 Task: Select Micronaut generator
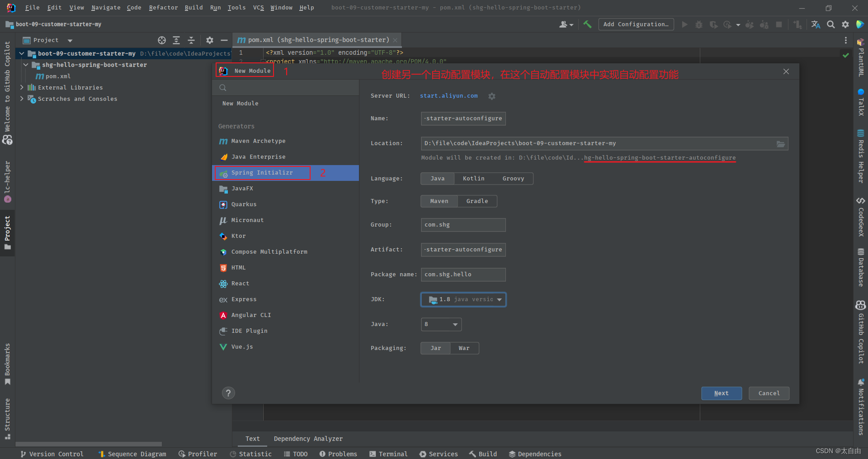[x=285, y=221]
